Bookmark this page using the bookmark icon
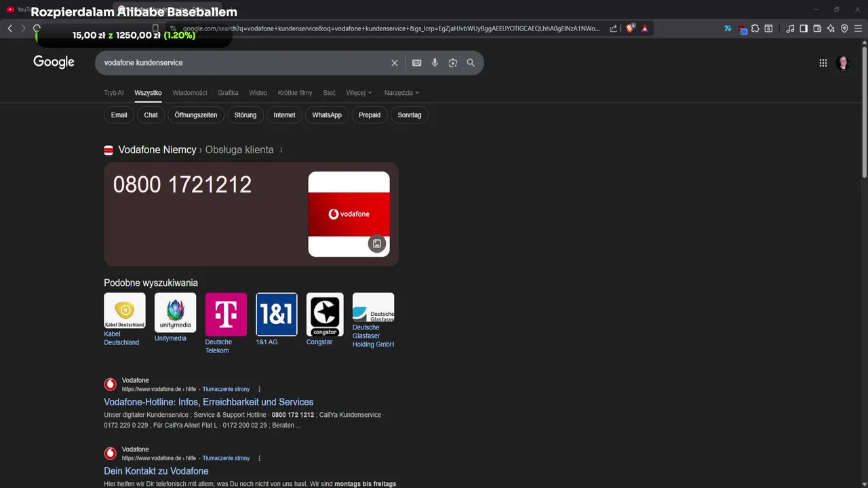 coord(155,28)
